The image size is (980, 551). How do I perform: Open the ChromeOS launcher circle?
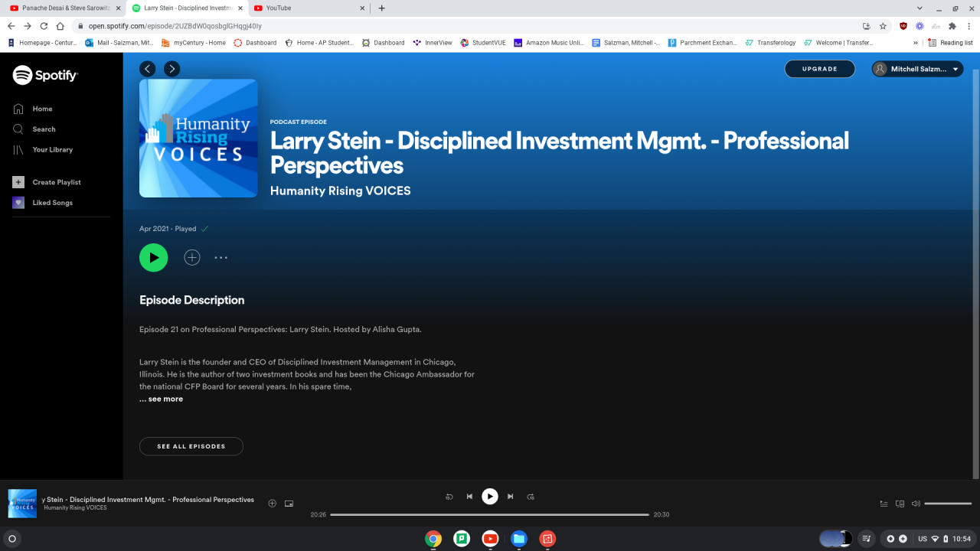pos(12,539)
